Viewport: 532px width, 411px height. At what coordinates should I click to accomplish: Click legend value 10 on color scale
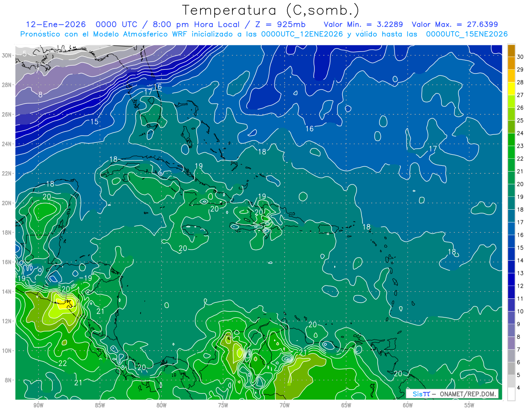[x=521, y=311]
